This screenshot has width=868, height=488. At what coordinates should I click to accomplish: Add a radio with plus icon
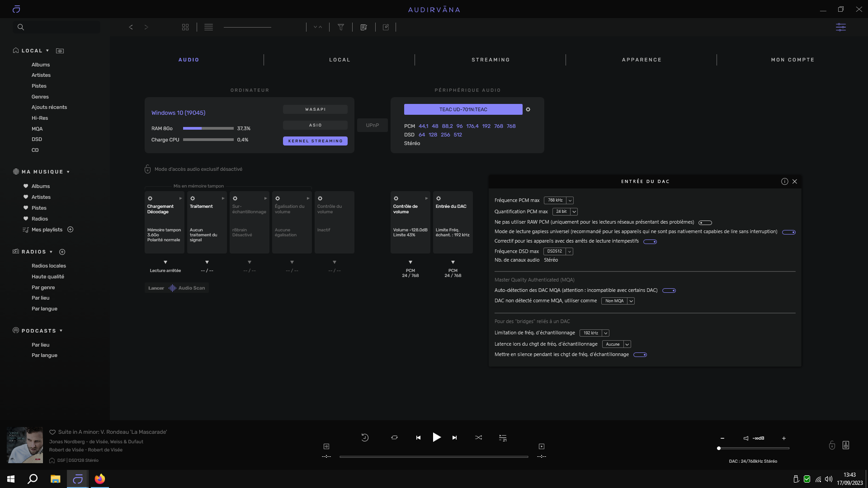[62, 252]
